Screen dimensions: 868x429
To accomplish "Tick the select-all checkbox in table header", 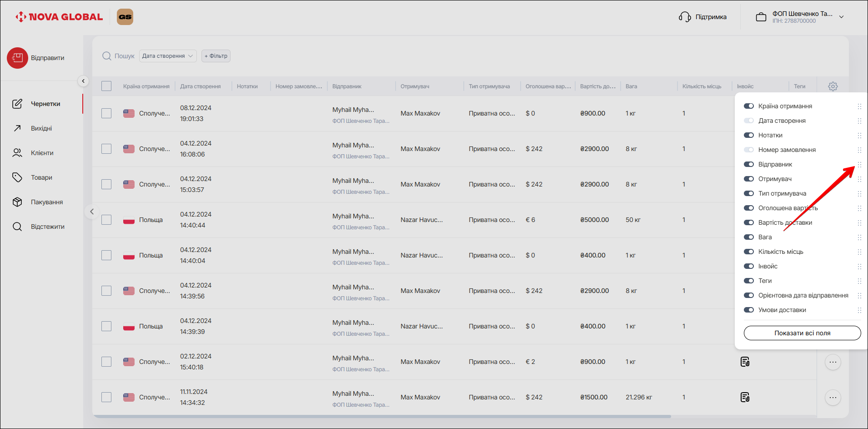I will (x=106, y=86).
